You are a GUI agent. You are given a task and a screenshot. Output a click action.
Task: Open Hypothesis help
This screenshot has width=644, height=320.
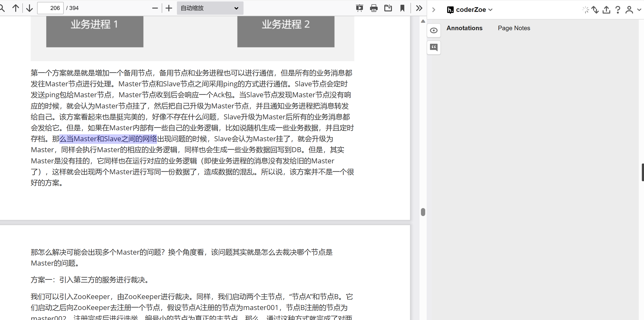tap(618, 10)
